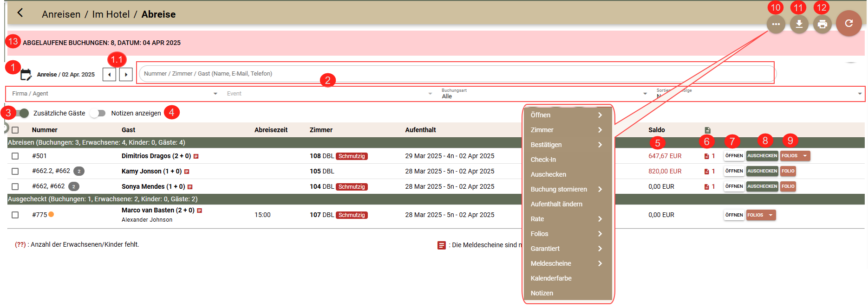Click the document icon in row 820,00 EUR
868x307 pixels.
point(706,172)
